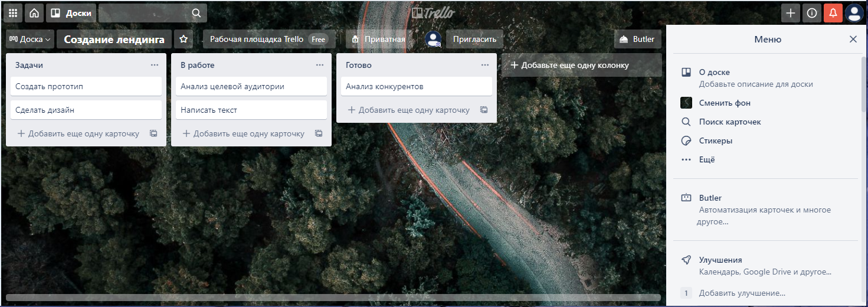Open card Анализ целевой аудитории
The image size is (868, 307).
[x=251, y=86]
